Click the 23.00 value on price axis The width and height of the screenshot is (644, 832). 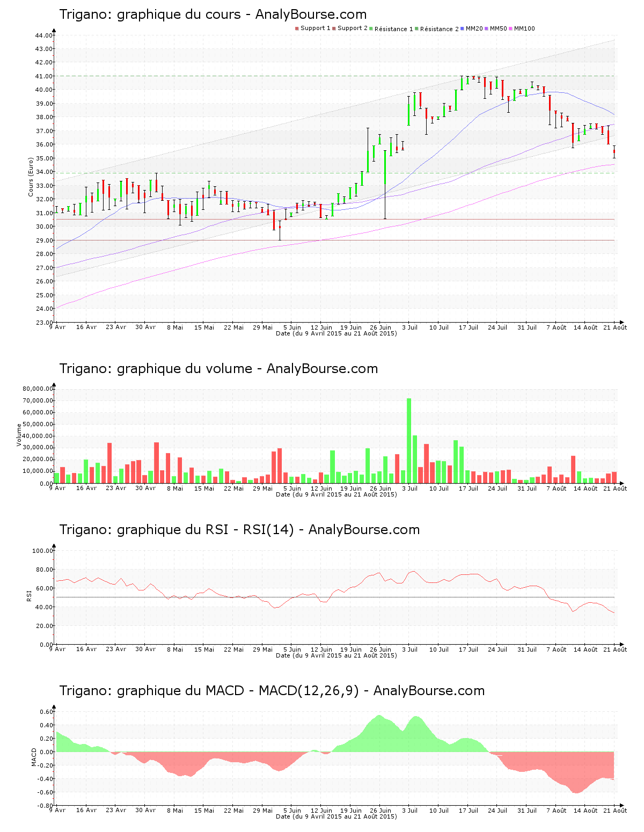tap(44, 323)
